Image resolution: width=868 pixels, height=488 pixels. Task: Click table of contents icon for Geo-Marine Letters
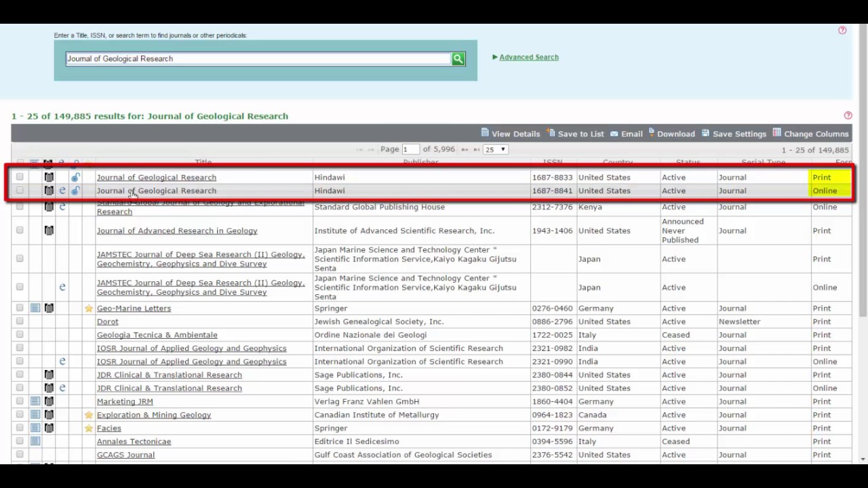coord(35,308)
